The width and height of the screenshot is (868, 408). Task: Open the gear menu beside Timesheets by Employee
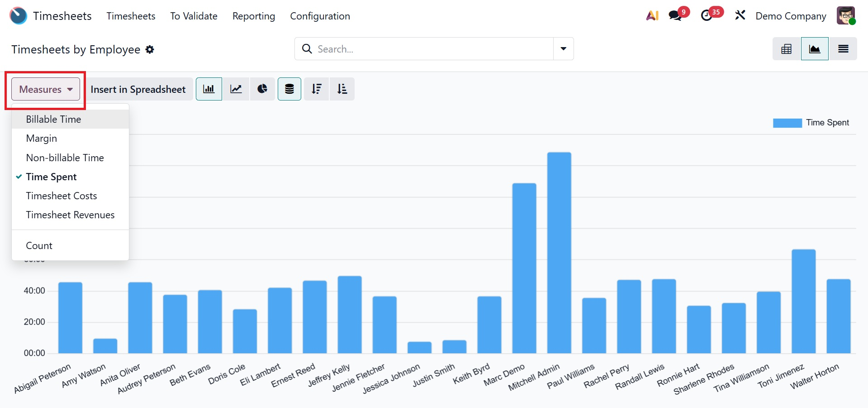(150, 50)
